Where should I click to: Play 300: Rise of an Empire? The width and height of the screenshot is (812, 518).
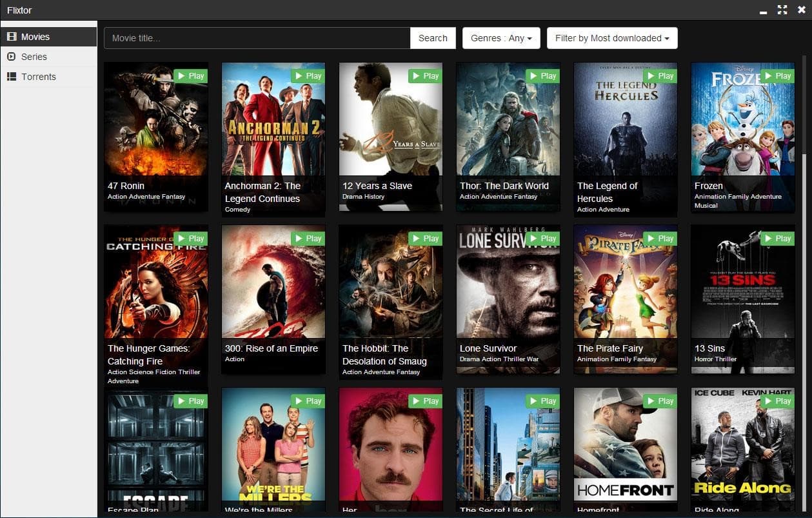coord(308,238)
